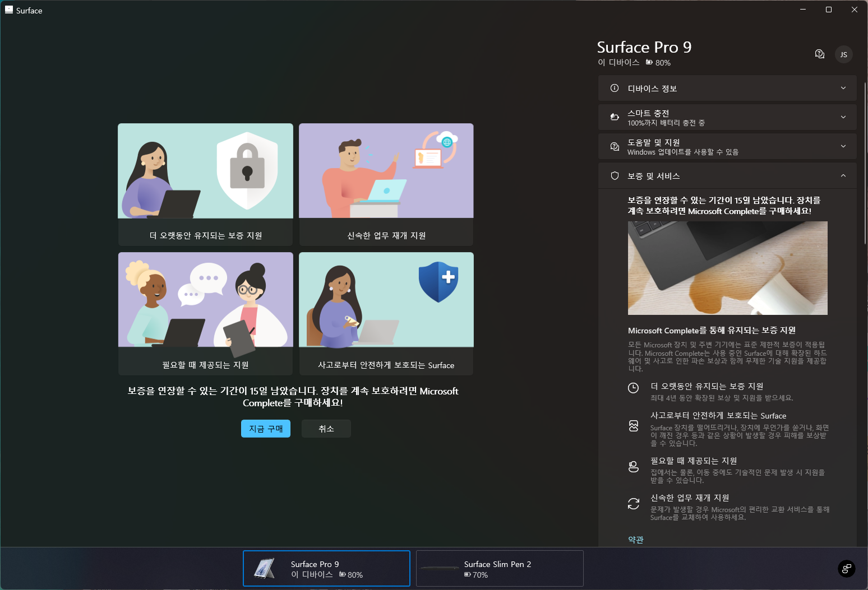Click the battery icon next to 80% under title
The height and width of the screenshot is (590, 868).
pos(649,62)
